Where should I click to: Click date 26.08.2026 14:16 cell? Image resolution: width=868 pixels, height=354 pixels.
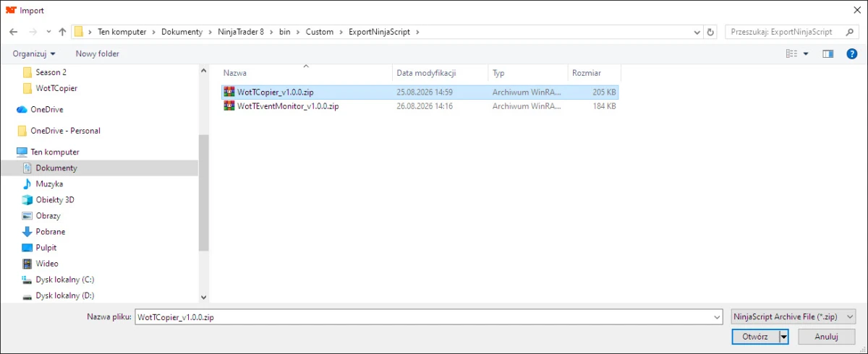pos(425,105)
